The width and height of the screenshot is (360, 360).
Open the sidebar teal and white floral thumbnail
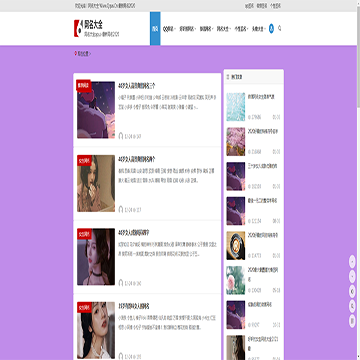[x=236, y=107]
